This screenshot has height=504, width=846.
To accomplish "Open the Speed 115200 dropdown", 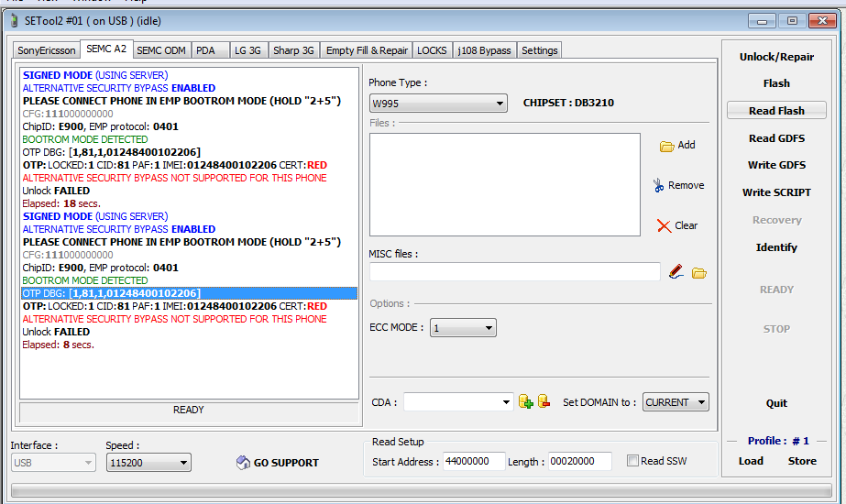I will pyautogui.click(x=148, y=463).
